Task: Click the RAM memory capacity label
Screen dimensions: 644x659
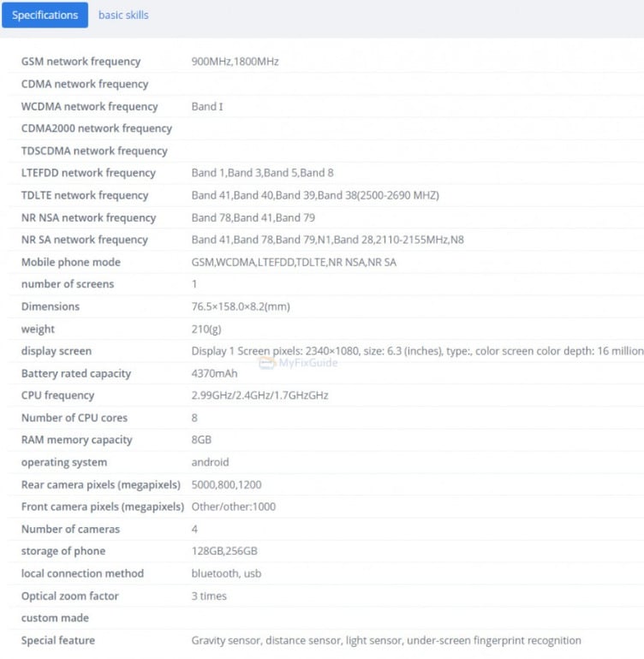Action: click(x=76, y=440)
